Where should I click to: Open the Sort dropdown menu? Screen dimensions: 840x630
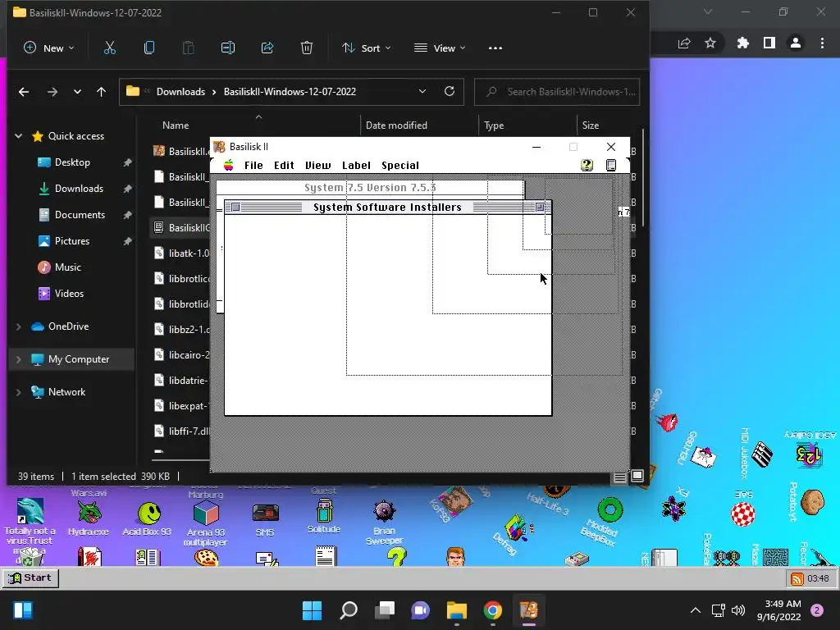[x=367, y=48]
